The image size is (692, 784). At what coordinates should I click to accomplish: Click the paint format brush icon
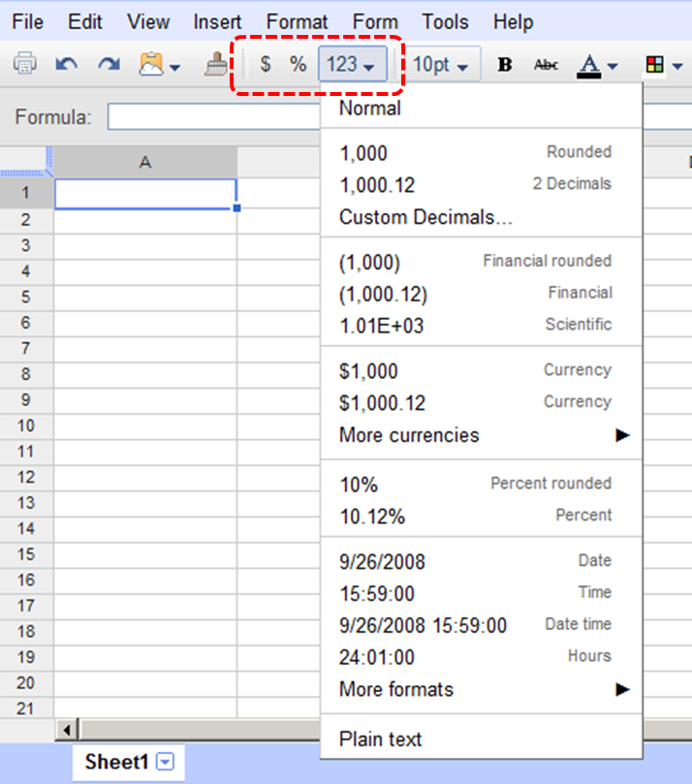point(215,64)
